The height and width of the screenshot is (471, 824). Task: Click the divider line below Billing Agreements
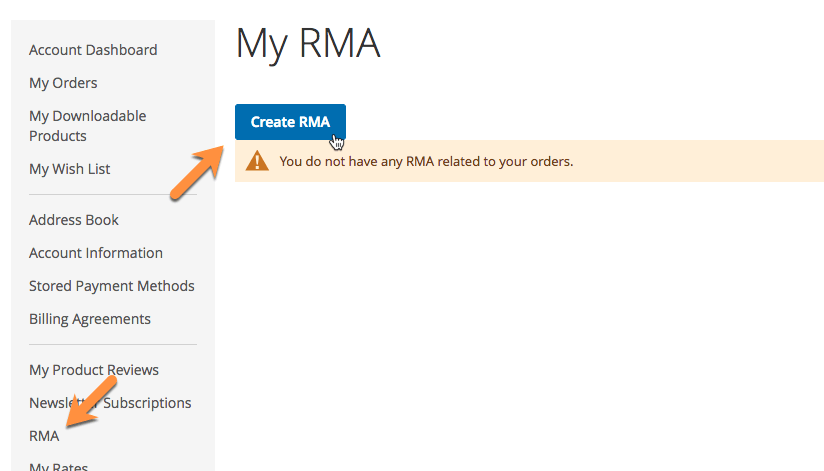pyautogui.click(x=113, y=345)
